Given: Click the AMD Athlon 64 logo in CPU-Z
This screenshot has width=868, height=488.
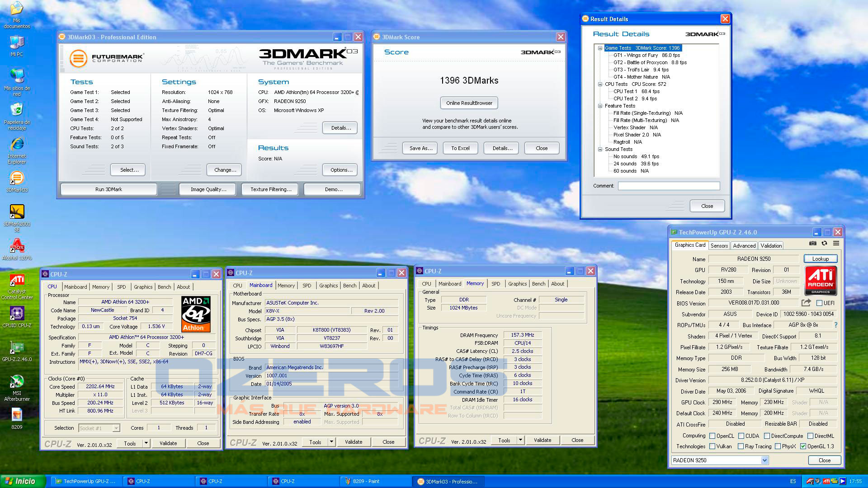Looking at the screenshot, I should (x=196, y=314).
